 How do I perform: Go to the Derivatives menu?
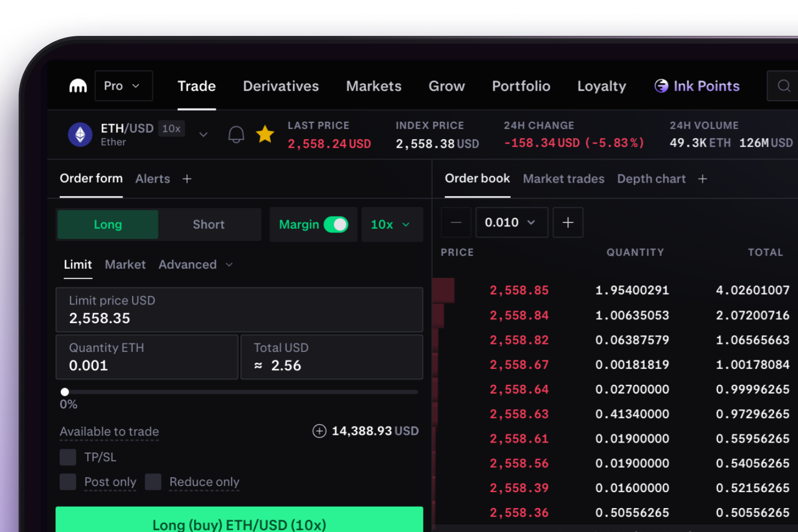tap(281, 86)
